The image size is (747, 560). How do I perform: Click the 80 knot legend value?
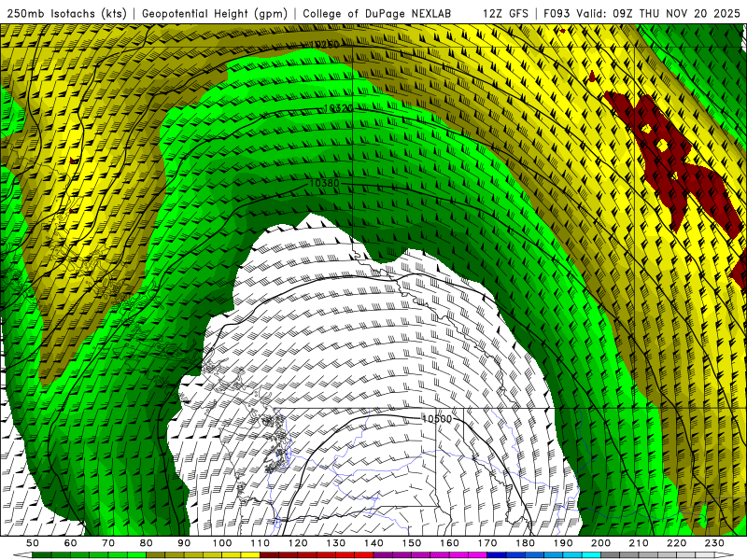147,543
